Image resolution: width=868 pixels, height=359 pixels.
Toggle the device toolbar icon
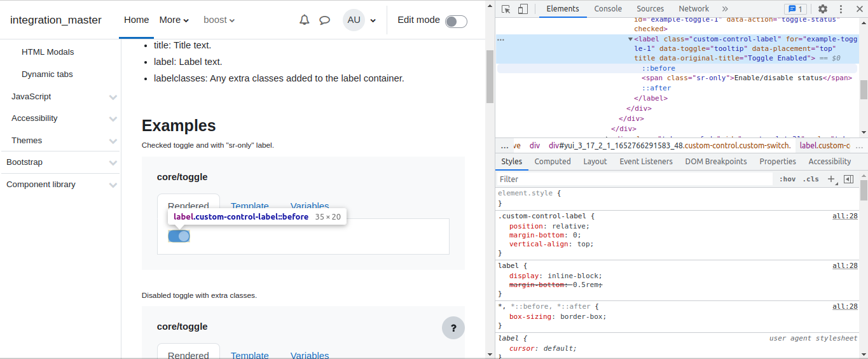(x=523, y=9)
